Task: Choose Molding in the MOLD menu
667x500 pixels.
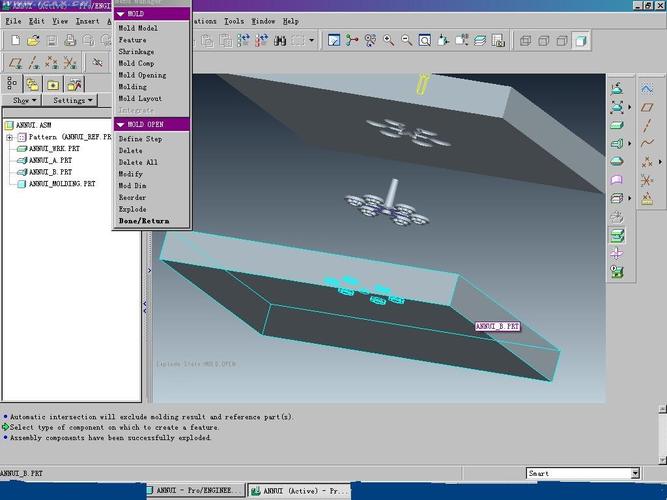Action: point(132,87)
